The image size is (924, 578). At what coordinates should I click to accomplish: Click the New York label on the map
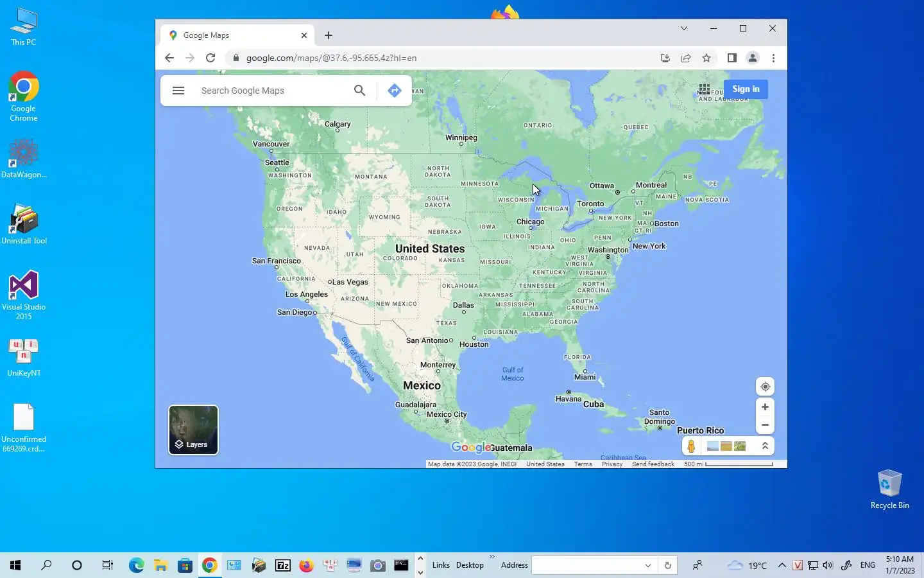(649, 246)
